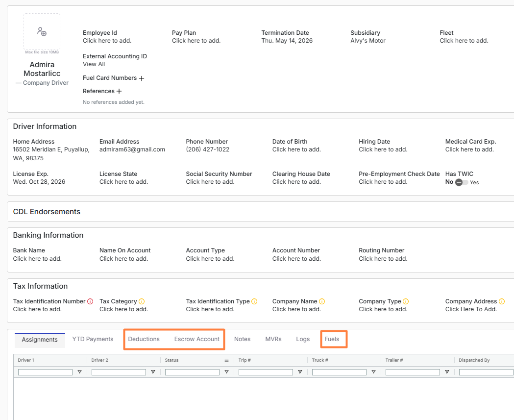Add the Tax Identification Number value
This screenshot has width=514, height=420.
[37, 309]
